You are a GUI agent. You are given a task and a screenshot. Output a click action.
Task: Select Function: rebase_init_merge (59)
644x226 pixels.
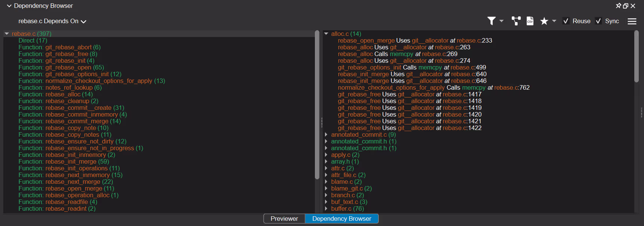coord(64,161)
